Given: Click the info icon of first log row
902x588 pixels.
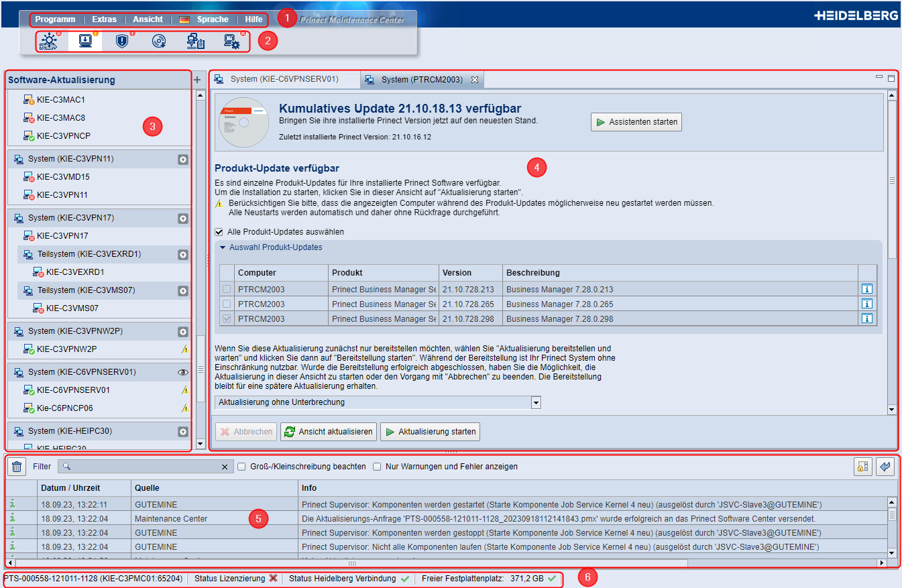Looking at the screenshot, I should [x=12, y=504].
